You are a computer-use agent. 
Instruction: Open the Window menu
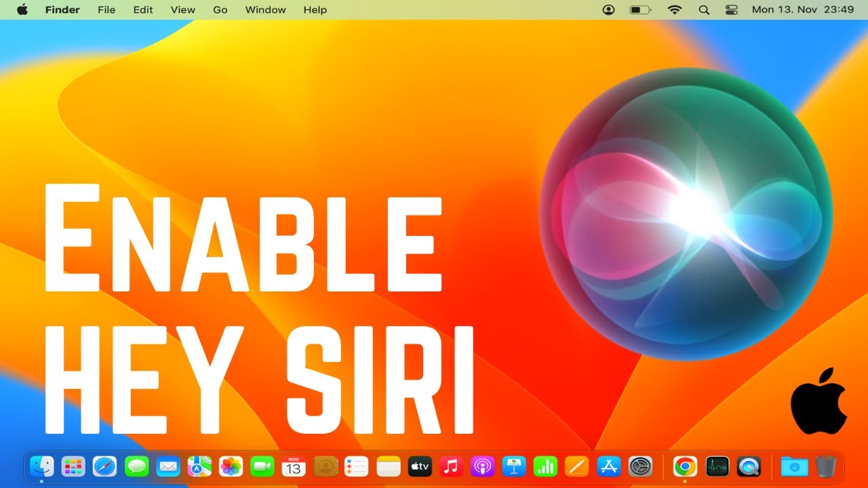tap(265, 9)
